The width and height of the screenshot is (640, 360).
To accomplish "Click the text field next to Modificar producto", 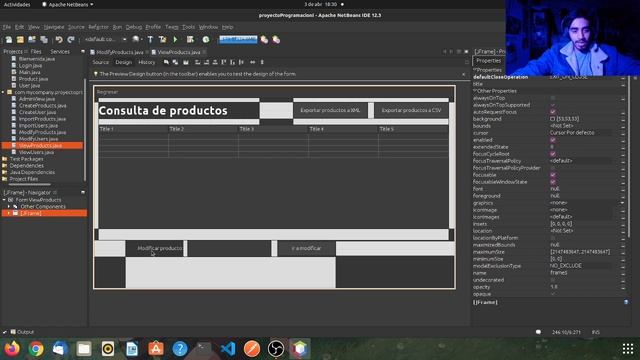I will [x=229, y=248].
